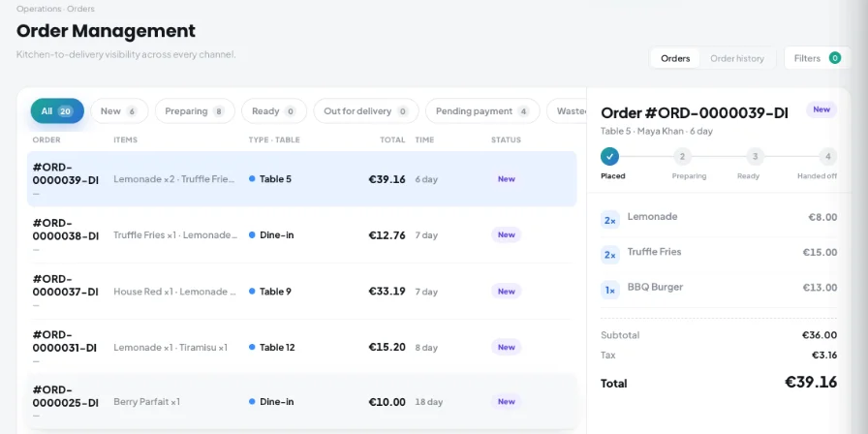868x434 pixels.
Task: Click New status badge on €33.19 order
Action: click(506, 292)
